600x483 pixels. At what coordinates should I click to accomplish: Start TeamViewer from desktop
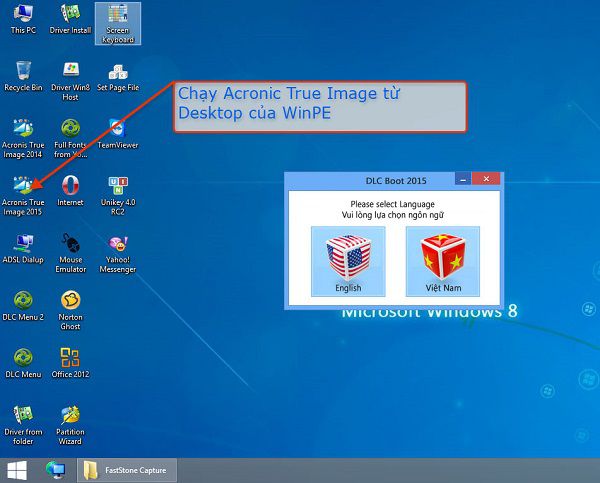coord(118,133)
